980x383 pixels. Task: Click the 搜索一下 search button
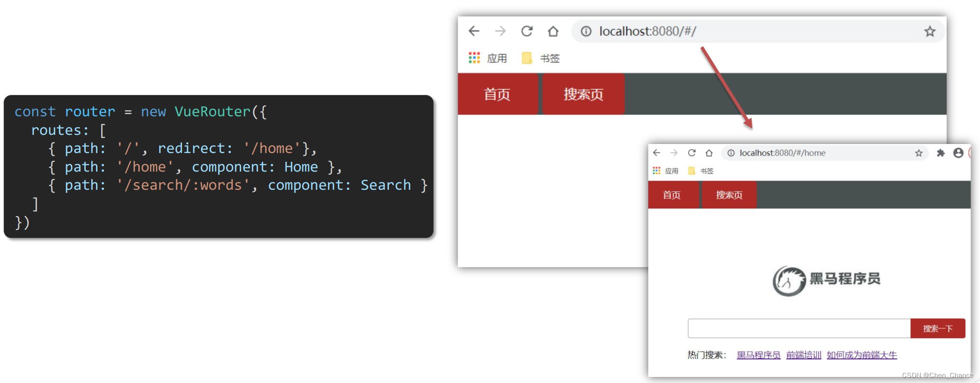coord(938,329)
